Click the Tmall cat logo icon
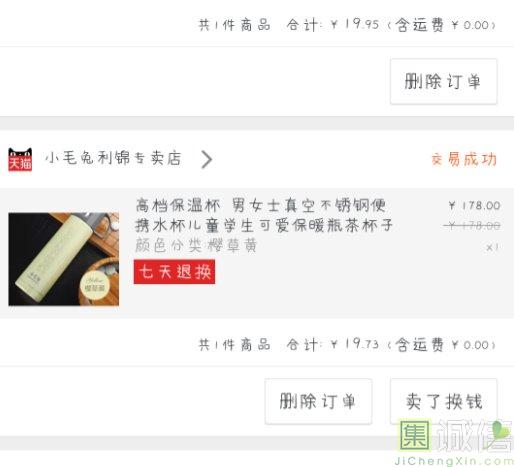514x467 pixels. click(20, 159)
